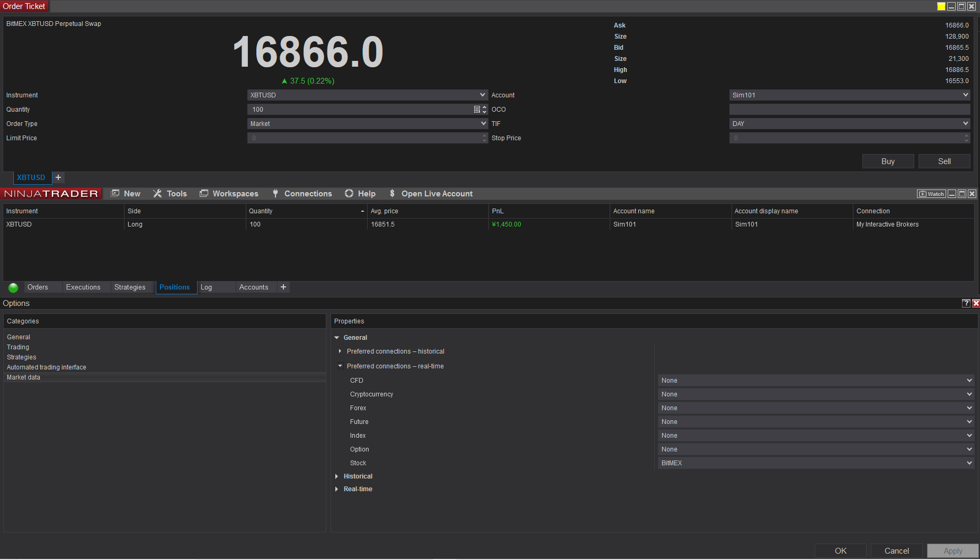
Task: Open the Connections menu
Action: point(302,194)
